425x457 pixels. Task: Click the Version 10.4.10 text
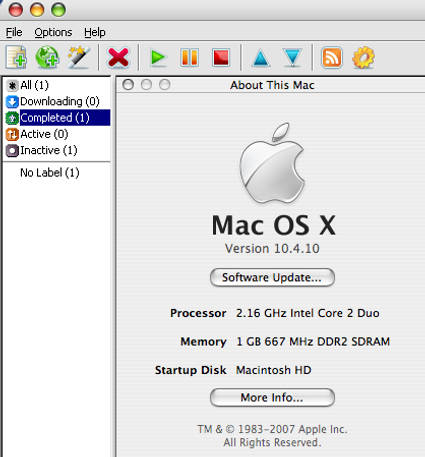(272, 249)
